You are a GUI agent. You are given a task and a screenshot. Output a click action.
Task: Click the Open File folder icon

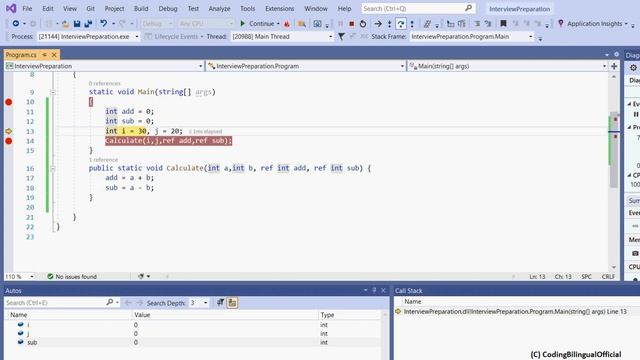coord(65,24)
